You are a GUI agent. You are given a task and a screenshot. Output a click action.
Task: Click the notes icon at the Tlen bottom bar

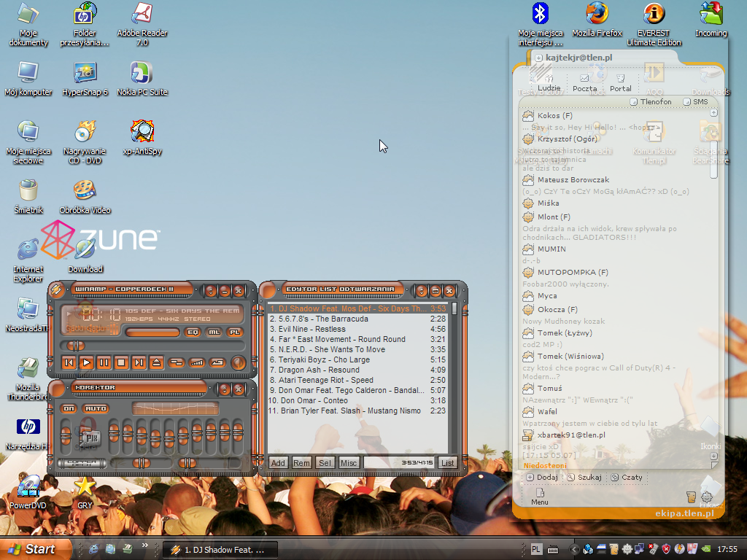[x=691, y=497]
